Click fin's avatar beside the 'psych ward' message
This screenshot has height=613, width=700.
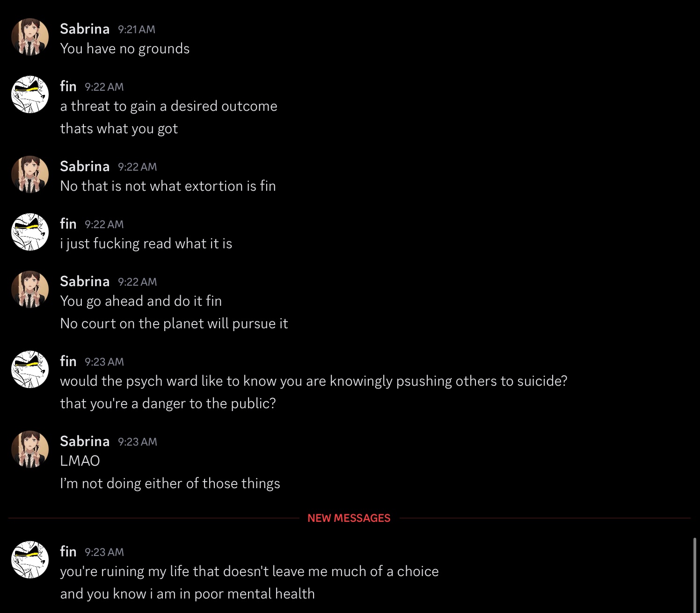coord(30,369)
